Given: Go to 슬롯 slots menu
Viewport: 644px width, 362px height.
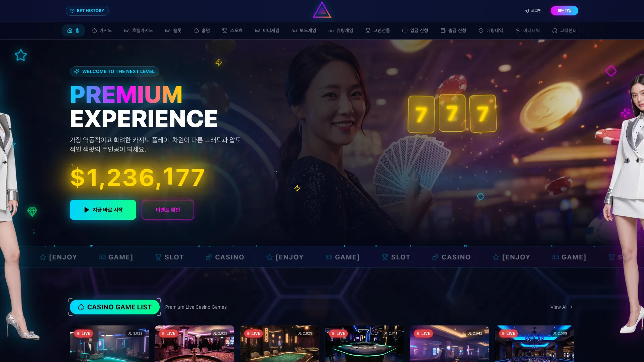Looking at the screenshot, I should pyautogui.click(x=173, y=31).
